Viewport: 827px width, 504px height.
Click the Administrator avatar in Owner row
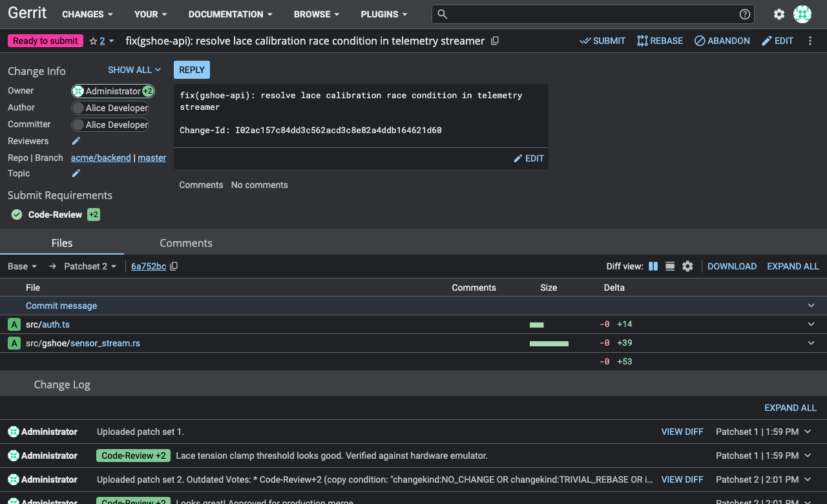click(x=78, y=91)
